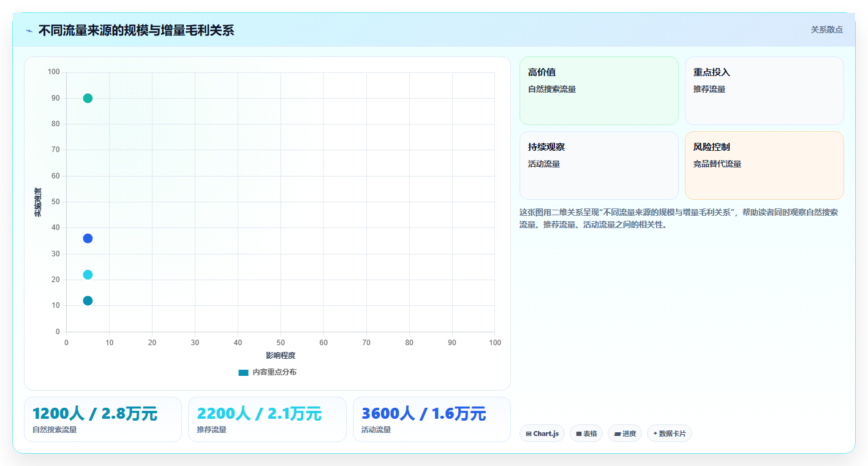Toggle the 内容重点分布 legend swatch
Screen dimensions: 868x466
tap(243, 373)
